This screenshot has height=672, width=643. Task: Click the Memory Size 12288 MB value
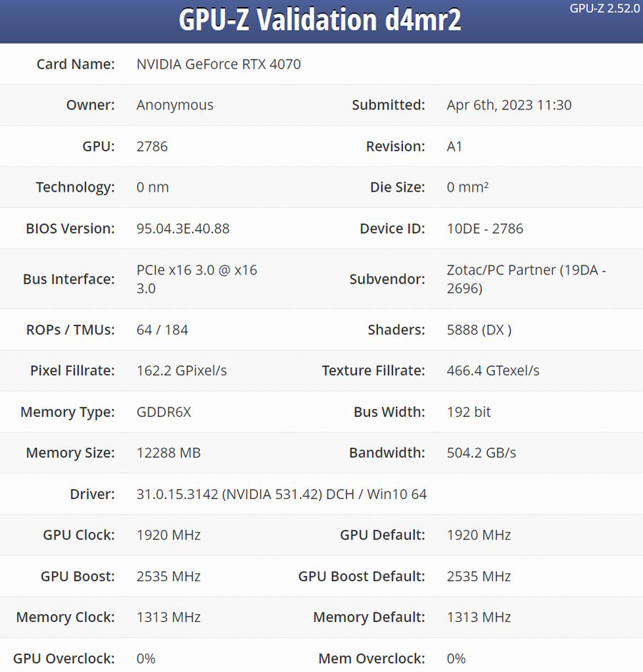(169, 453)
